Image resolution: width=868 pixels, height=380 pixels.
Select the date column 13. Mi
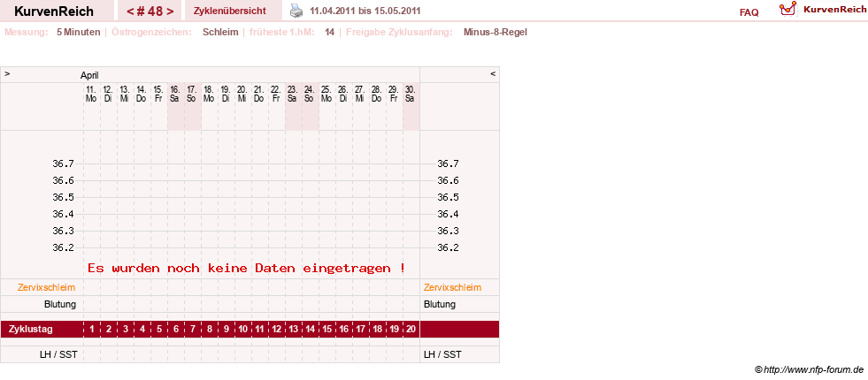point(125,94)
